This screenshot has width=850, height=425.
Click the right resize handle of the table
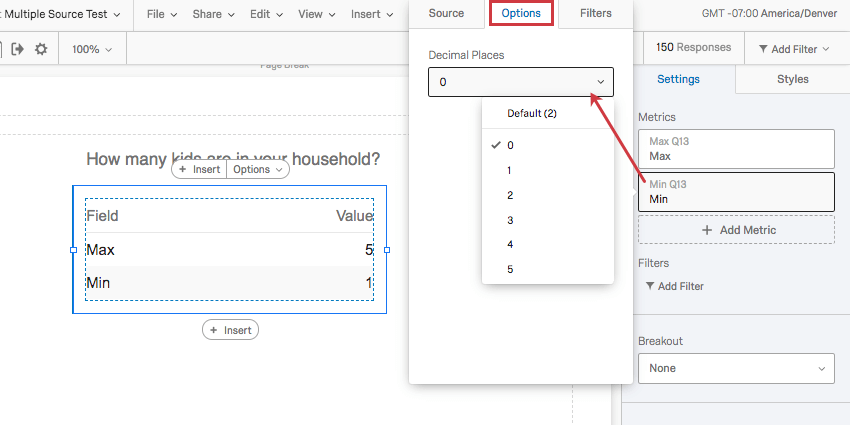pos(387,250)
